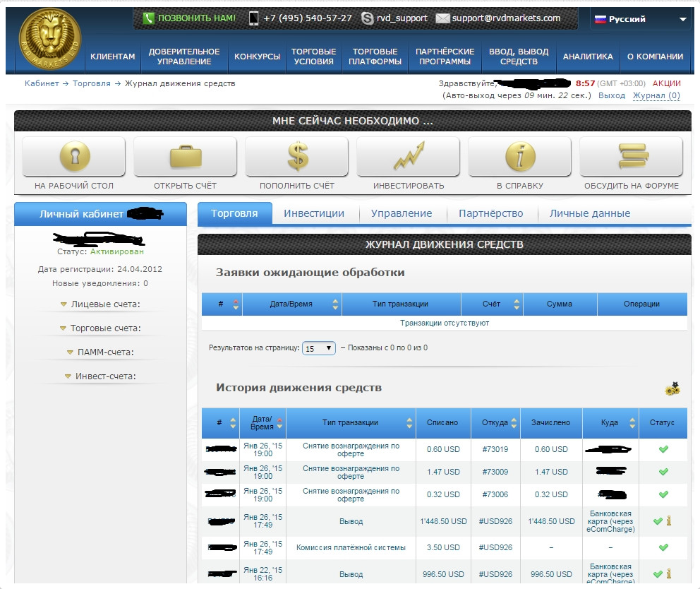
Task: Sort history by Дата/Время arrows
Action: pos(279,423)
